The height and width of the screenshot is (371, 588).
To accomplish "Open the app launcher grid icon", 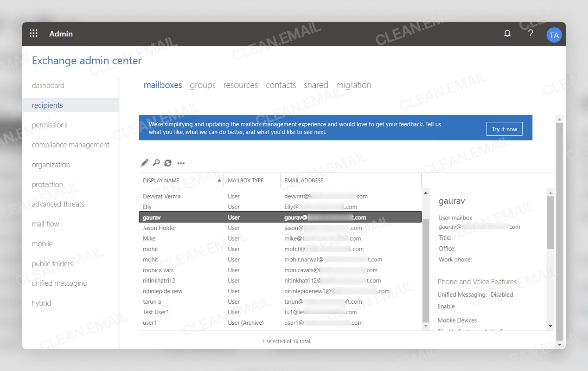I will pyautogui.click(x=33, y=33).
